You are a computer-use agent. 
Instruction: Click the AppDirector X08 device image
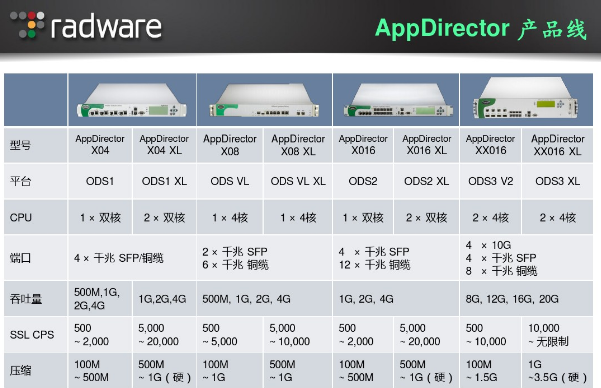coord(264,100)
